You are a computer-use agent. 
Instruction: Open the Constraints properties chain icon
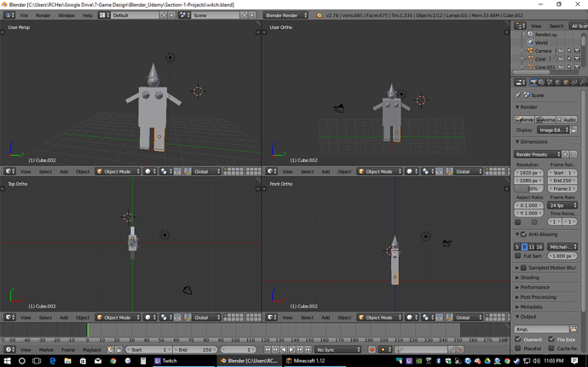[574, 82]
